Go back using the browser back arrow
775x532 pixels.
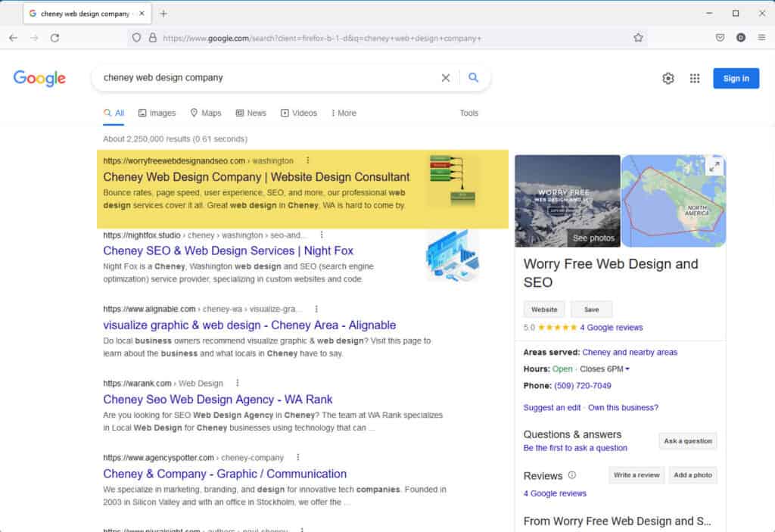[14, 38]
